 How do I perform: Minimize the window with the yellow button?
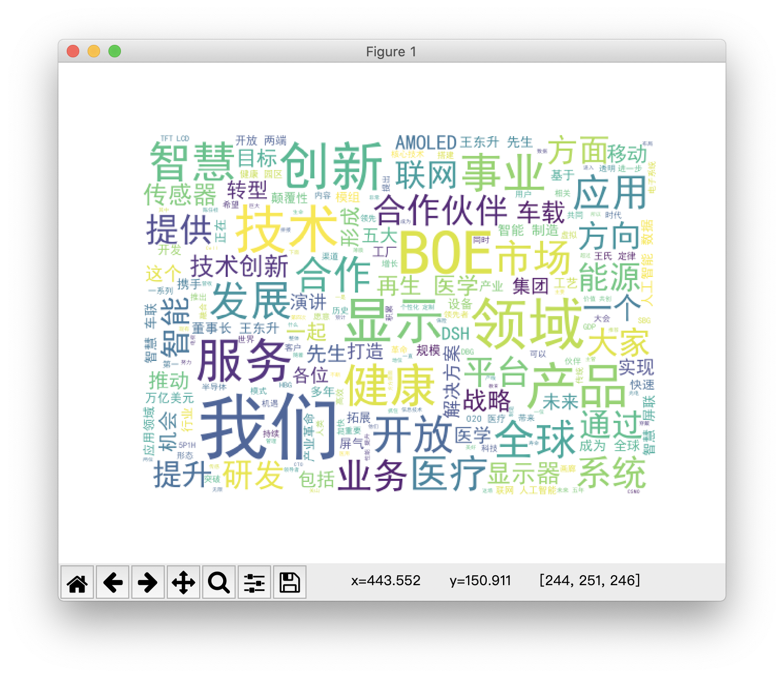tap(94, 51)
